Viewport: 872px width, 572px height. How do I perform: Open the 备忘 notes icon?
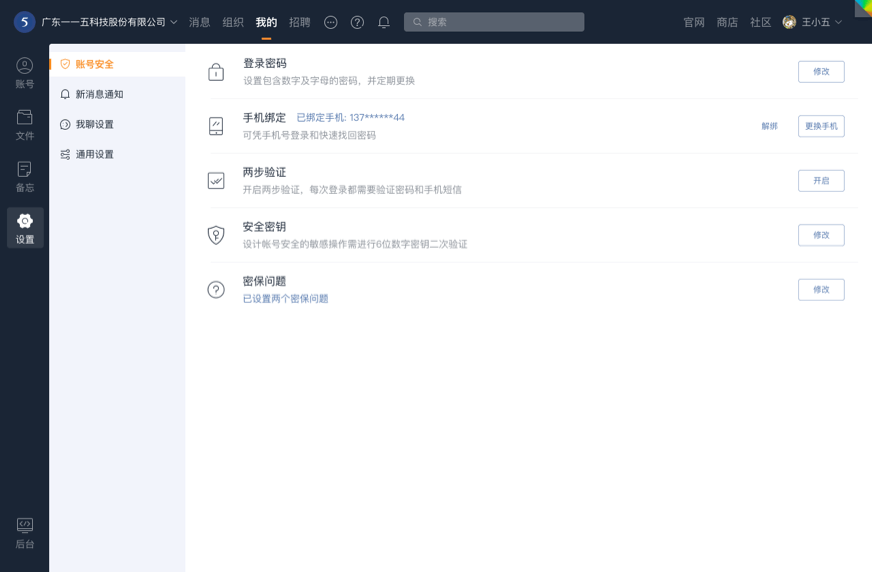pos(25,176)
